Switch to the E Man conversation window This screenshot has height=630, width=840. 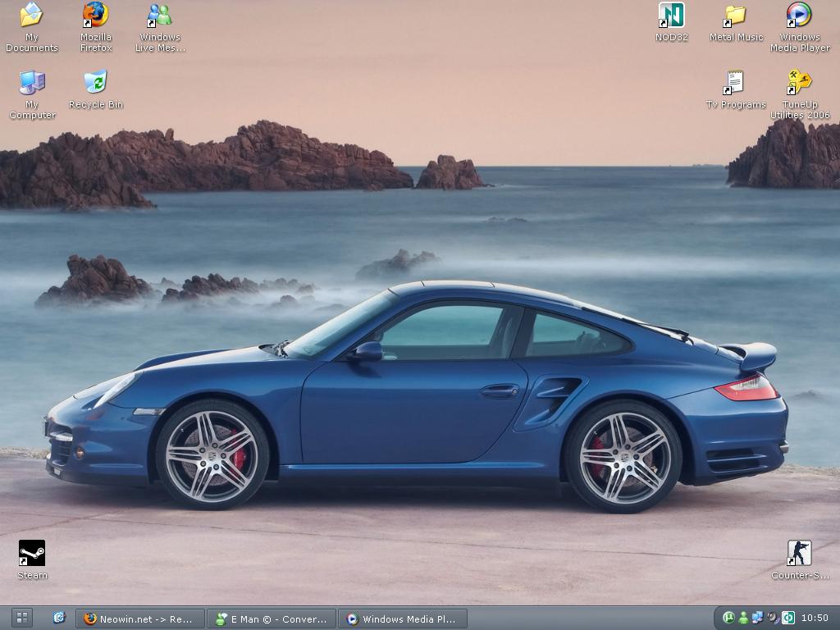tap(271, 619)
